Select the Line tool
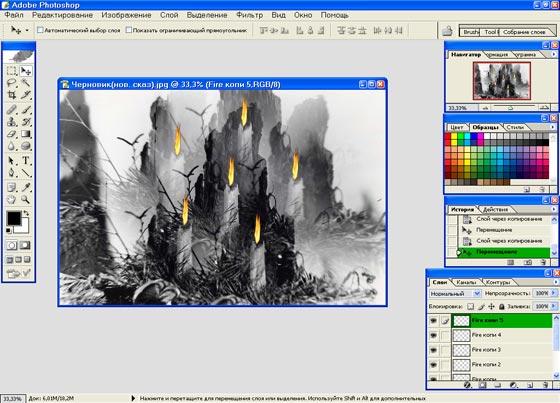The height and width of the screenshot is (403, 560). (26, 173)
